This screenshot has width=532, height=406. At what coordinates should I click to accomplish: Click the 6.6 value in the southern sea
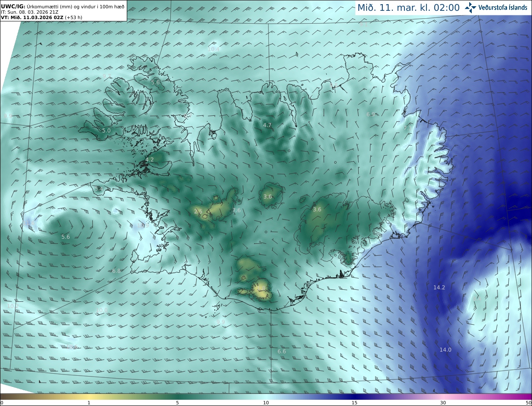(282, 351)
